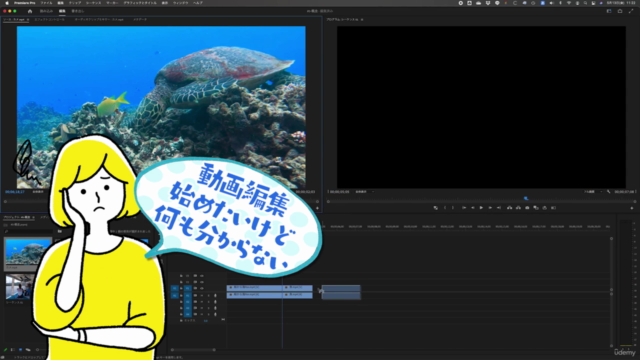
Task: Step back one frame in Program monitor
Action: (473, 208)
